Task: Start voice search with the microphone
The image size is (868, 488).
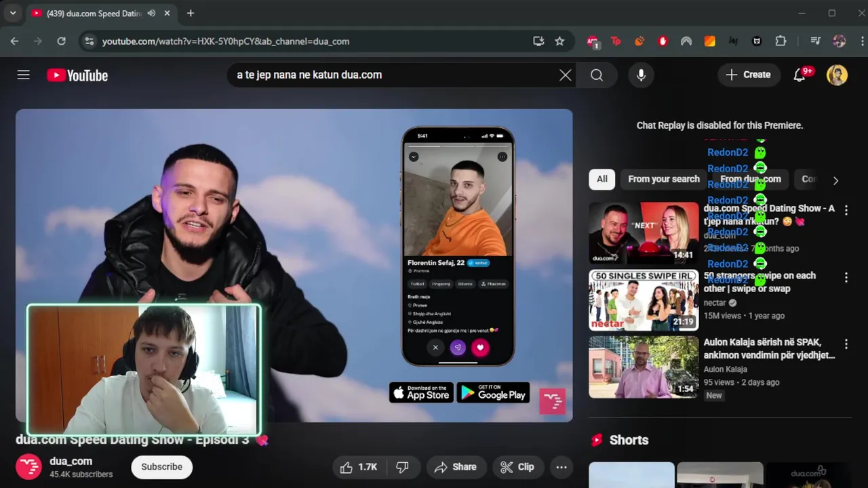Action: click(641, 75)
